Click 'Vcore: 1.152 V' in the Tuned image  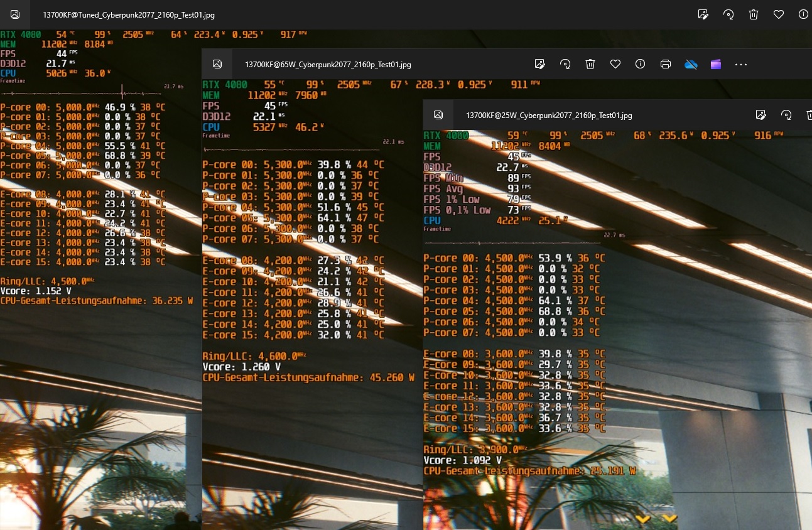(35, 291)
